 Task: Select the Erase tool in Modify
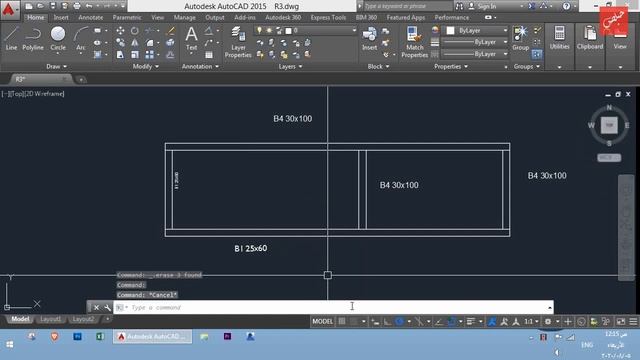(171, 31)
